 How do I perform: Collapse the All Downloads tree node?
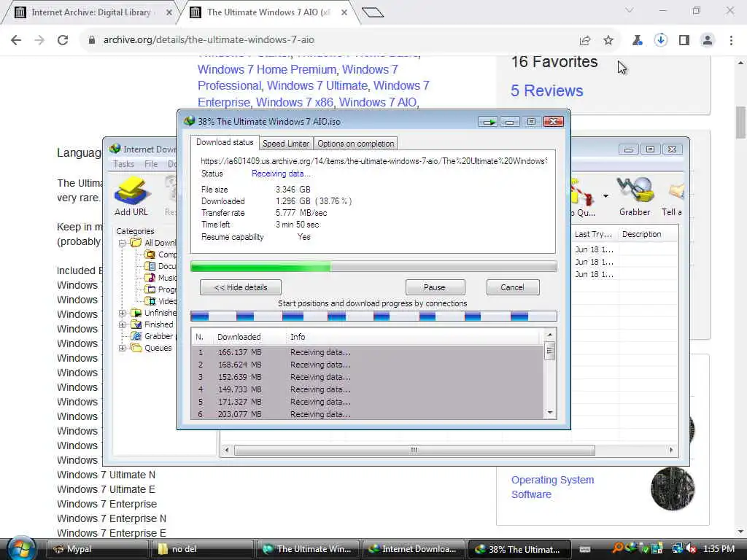point(123,243)
